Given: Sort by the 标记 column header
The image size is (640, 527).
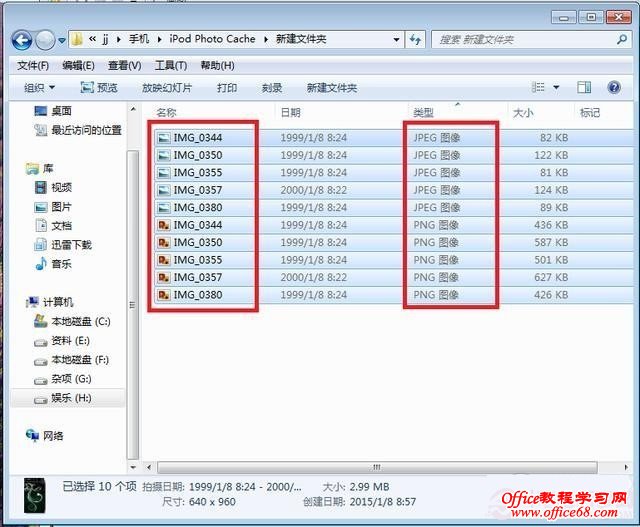Looking at the screenshot, I should pyautogui.click(x=590, y=112).
